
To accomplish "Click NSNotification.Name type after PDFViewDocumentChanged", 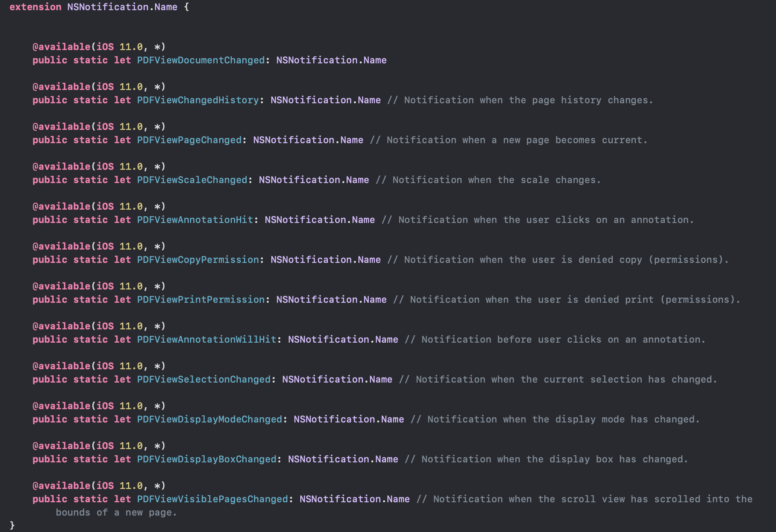I will [331, 60].
